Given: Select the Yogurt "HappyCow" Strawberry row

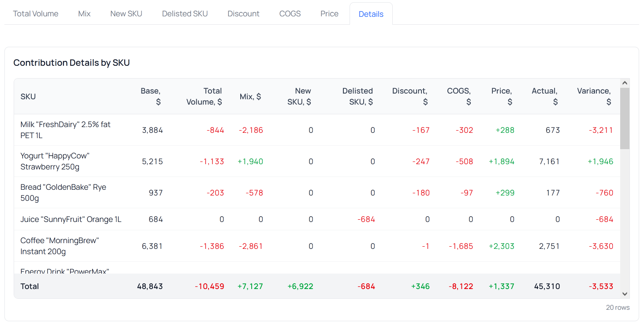Looking at the screenshot, I should 55,161.
